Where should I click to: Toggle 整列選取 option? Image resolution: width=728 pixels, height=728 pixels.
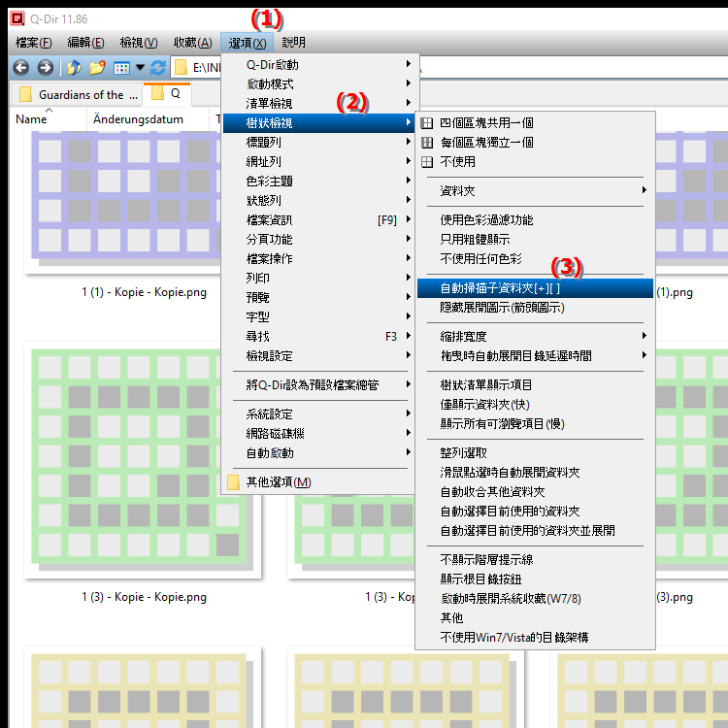point(535,453)
